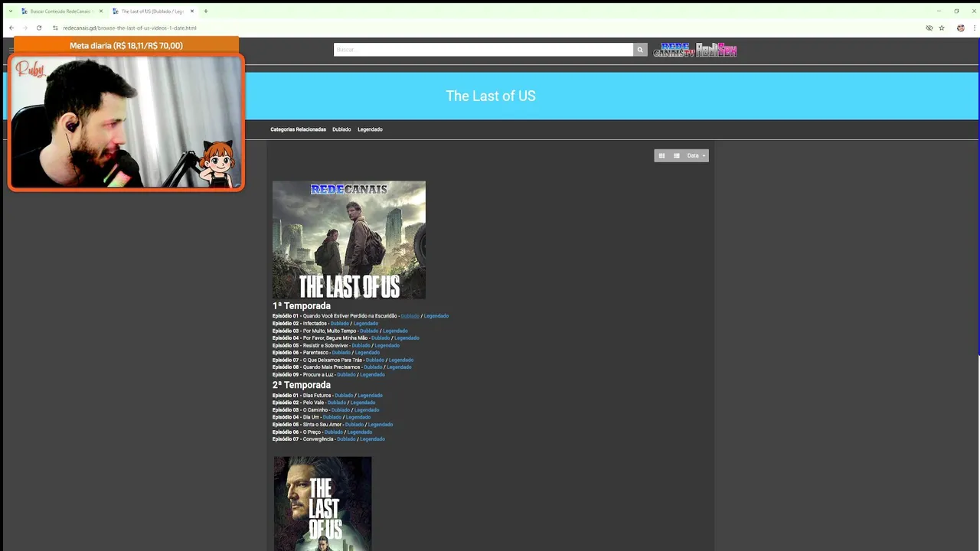The height and width of the screenshot is (551, 980).
Task: Open Convergência Legendado link
Action: click(373, 439)
